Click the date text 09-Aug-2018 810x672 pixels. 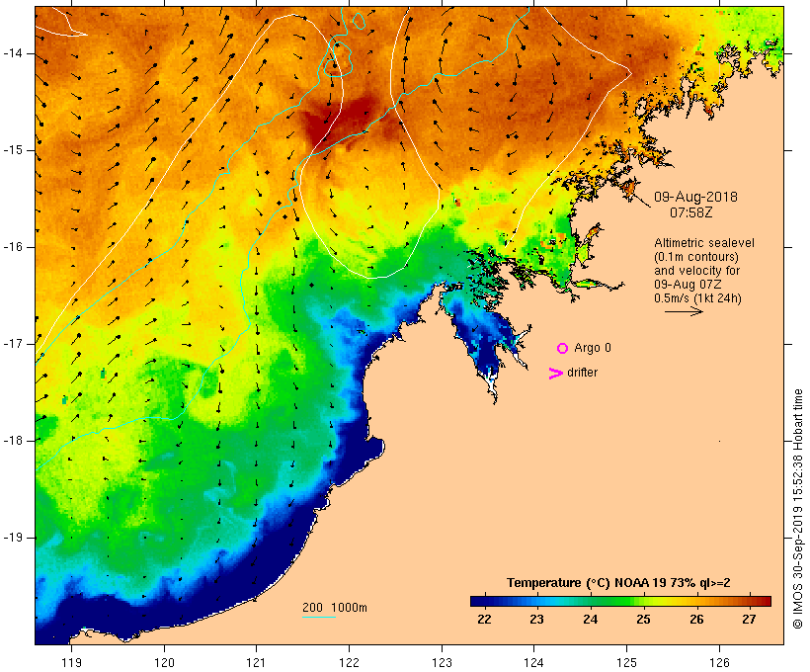[695, 197]
